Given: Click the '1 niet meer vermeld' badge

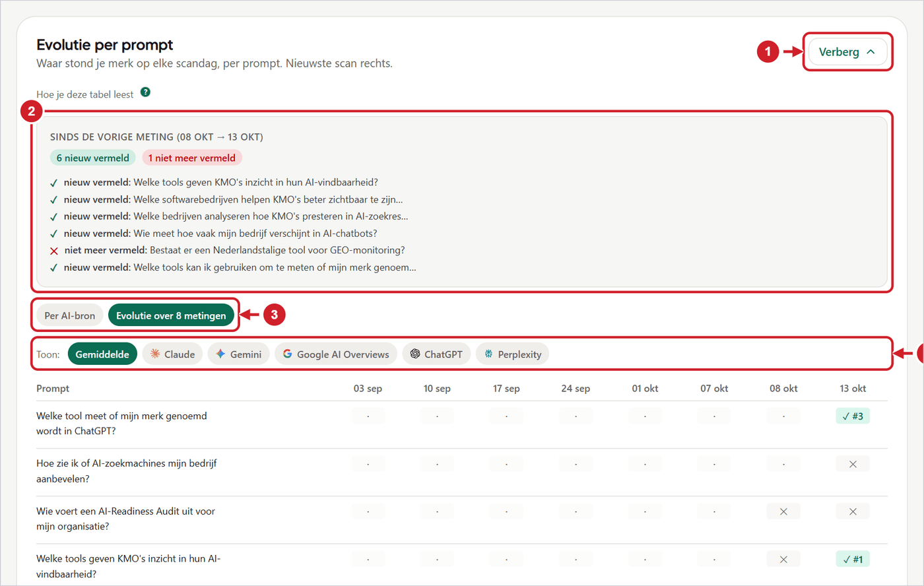Looking at the screenshot, I should click(x=192, y=158).
